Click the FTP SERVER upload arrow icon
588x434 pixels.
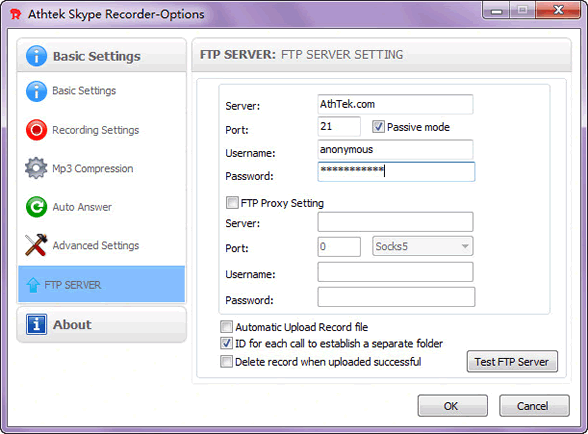pyautogui.click(x=33, y=285)
